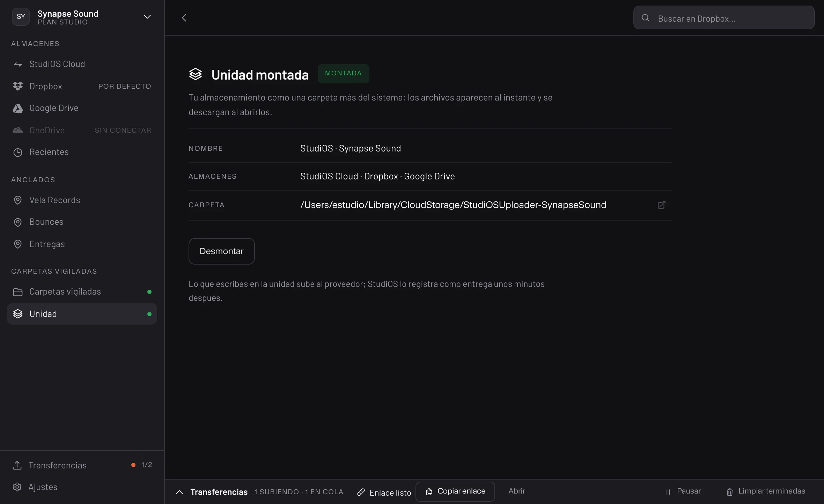The width and height of the screenshot is (824, 504).
Task: Click the ANCLADOS section header
Action: point(33,180)
